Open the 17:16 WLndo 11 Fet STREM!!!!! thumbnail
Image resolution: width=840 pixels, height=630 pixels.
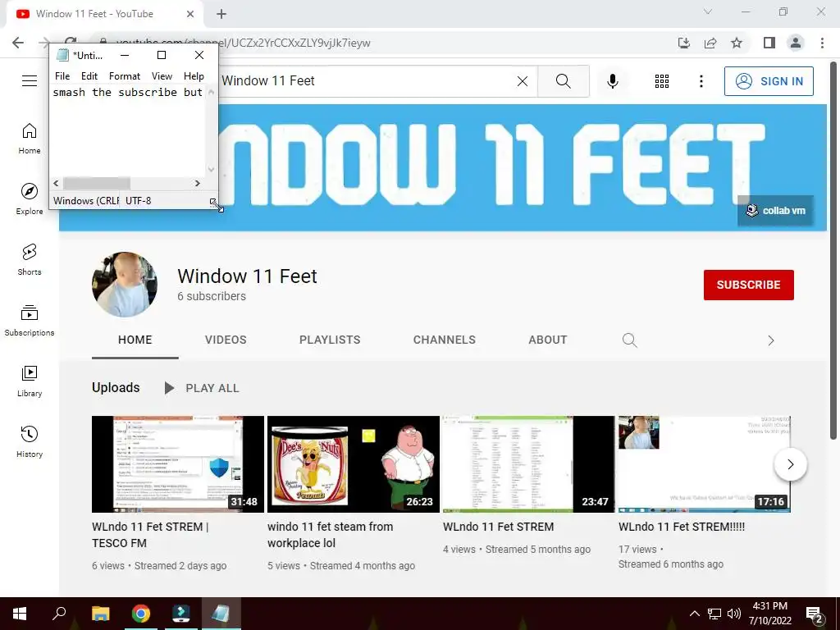704,464
